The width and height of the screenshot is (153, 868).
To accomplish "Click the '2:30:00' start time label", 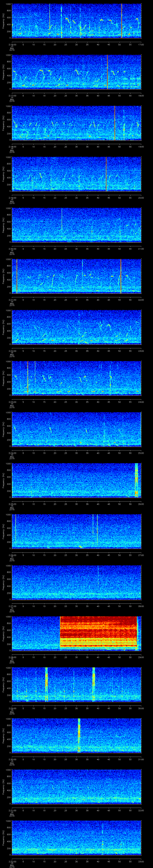I will (x=12, y=759).
